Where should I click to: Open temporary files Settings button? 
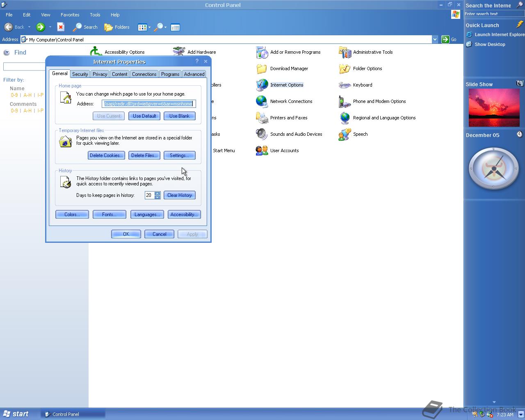coord(179,155)
